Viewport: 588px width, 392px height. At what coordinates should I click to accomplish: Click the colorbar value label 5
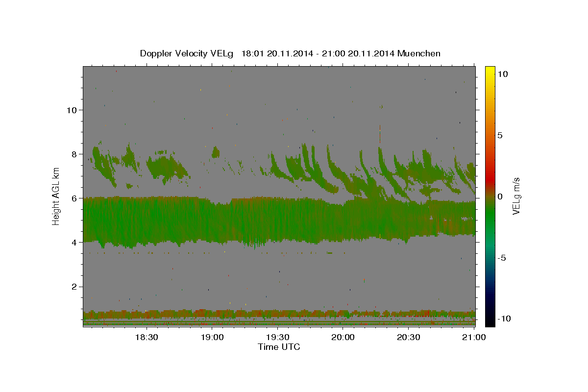pyautogui.click(x=500, y=135)
